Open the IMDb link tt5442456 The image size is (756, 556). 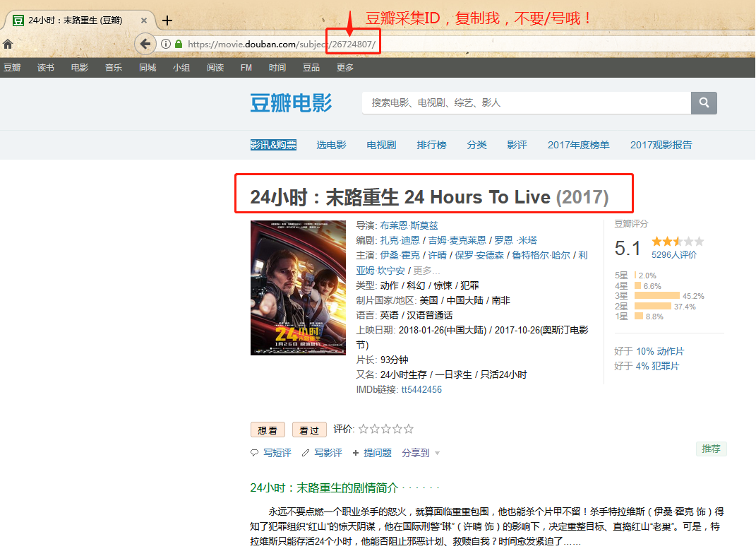click(421, 389)
